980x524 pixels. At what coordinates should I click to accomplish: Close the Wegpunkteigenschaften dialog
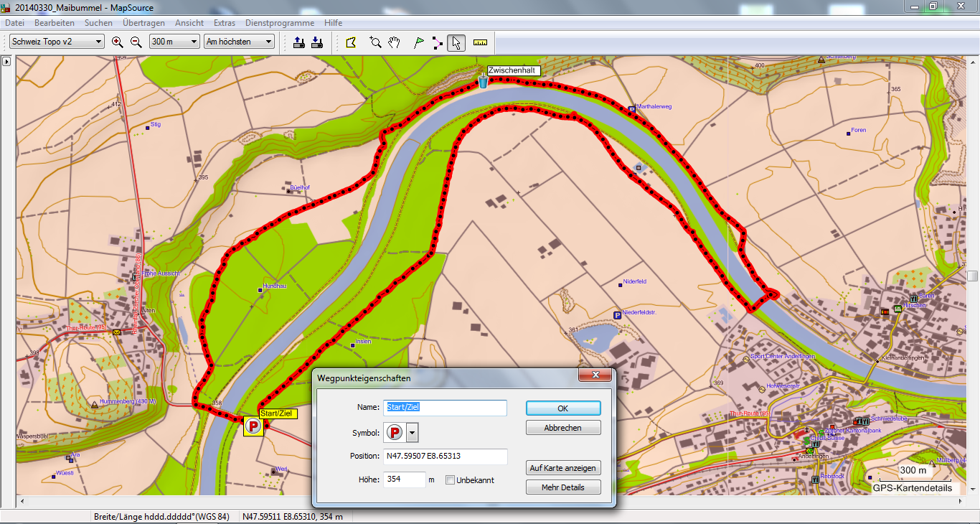pos(595,375)
